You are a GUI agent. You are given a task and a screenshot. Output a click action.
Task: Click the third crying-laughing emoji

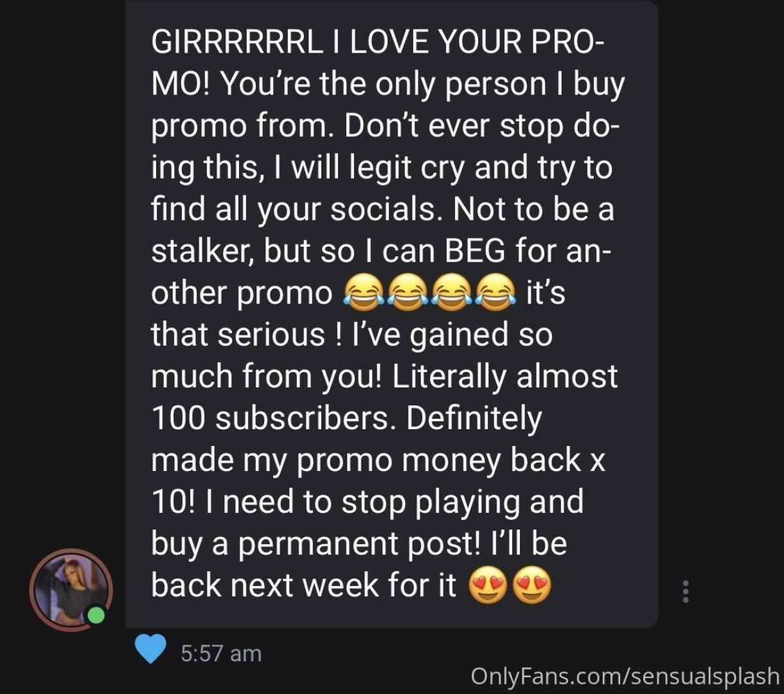click(x=450, y=294)
